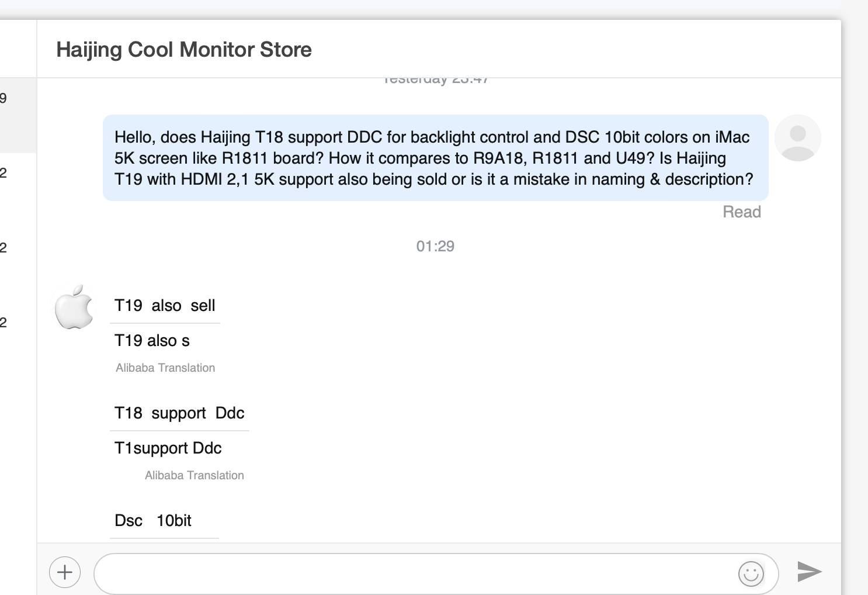Click the Haijing Cool Monitor Store title
868x595 pixels.
[x=184, y=50]
